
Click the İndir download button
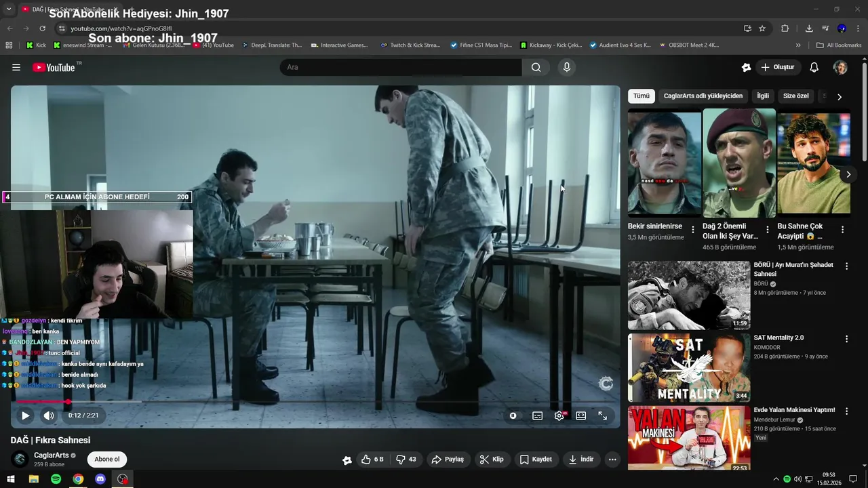click(581, 460)
